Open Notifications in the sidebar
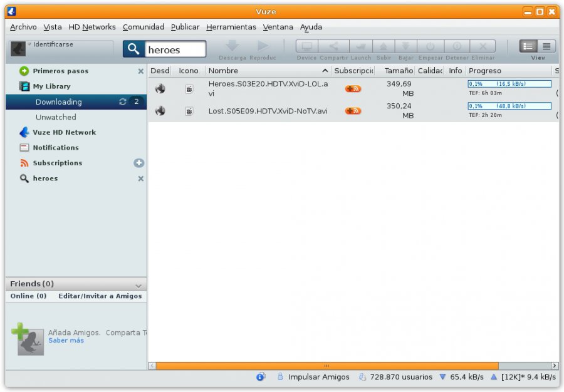 pyautogui.click(x=56, y=148)
